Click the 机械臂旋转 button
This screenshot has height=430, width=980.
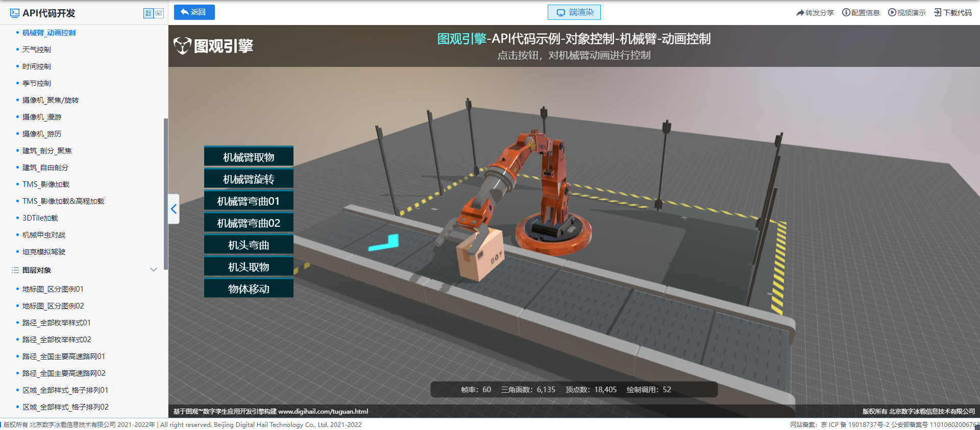(x=249, y=179)
